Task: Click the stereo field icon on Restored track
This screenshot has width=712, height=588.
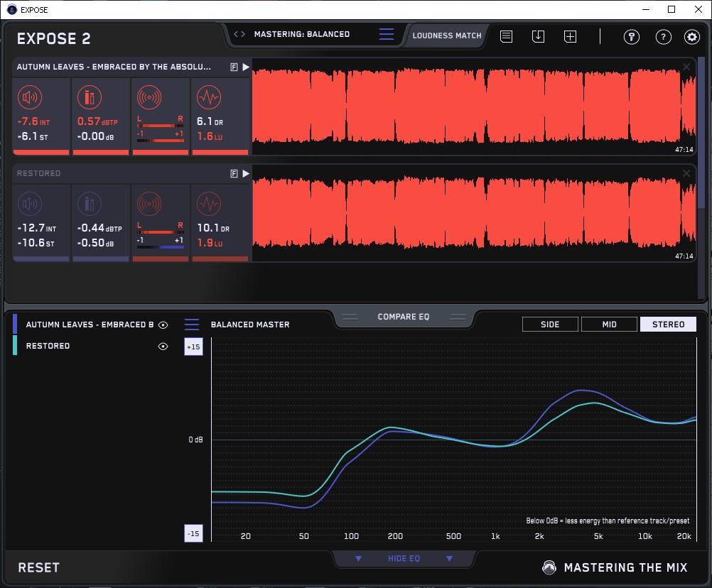Action: [x=149, y=204]
